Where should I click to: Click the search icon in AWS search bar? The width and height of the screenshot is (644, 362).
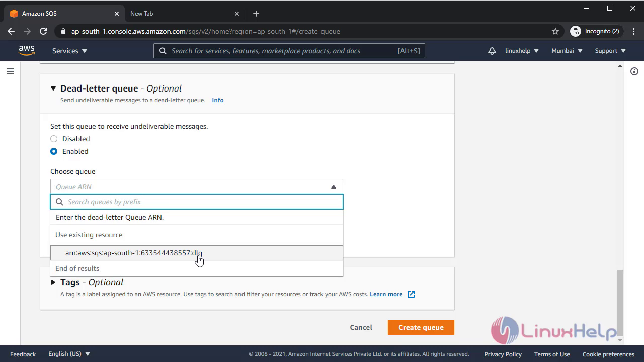click(163, 51)
